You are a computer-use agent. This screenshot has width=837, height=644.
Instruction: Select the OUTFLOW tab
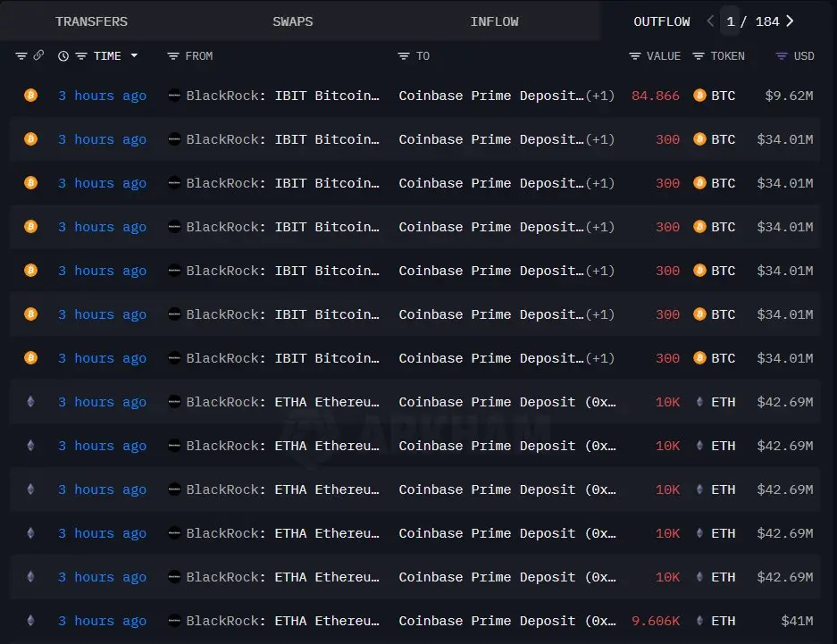tap(661, 21)
